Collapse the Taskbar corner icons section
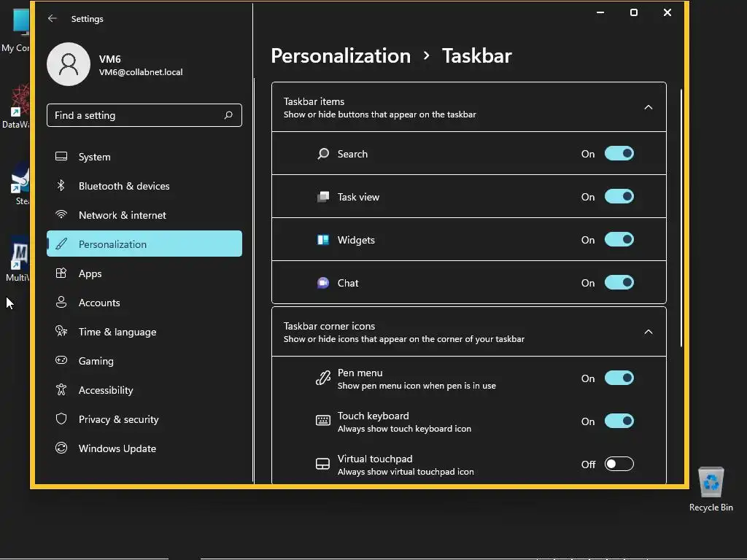 [648, 332]
